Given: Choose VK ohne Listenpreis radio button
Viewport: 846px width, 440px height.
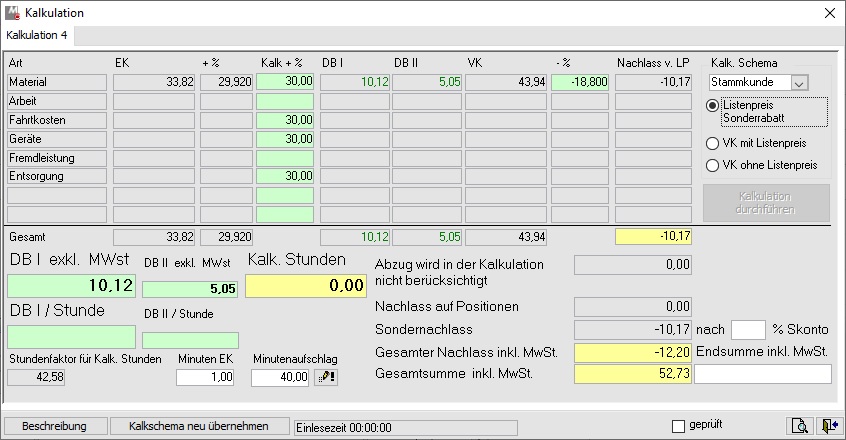Looking at the screenshot, I should coord(713,166).
